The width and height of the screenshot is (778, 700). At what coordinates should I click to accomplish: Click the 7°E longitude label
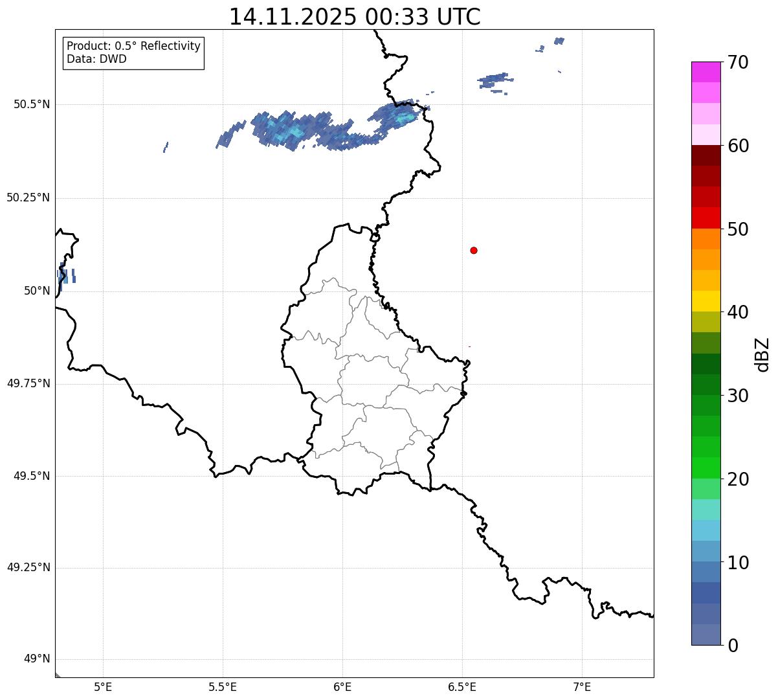pos(582,686)
